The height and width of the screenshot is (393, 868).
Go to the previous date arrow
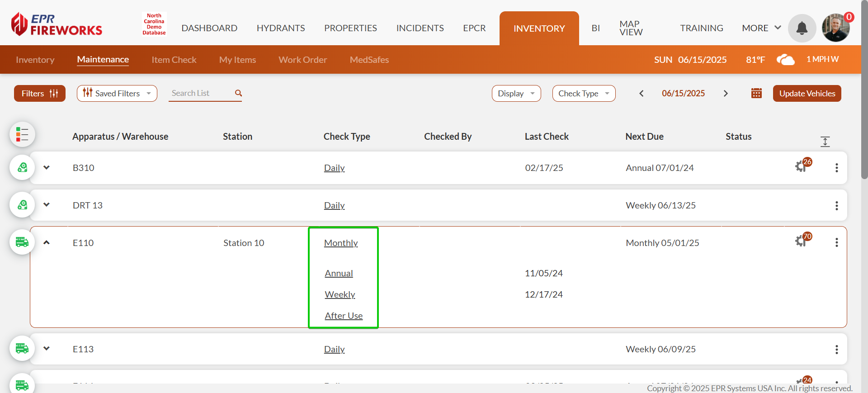tap(641, 93)
